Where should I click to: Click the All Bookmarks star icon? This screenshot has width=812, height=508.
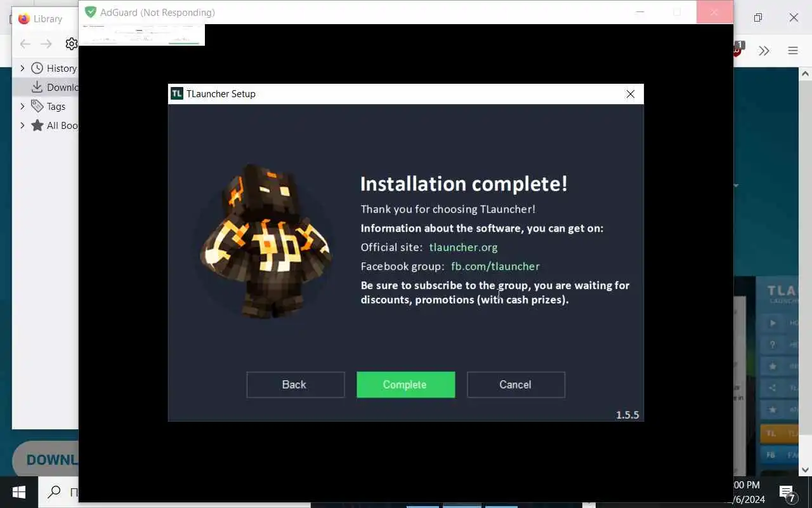tap(37, 125)
